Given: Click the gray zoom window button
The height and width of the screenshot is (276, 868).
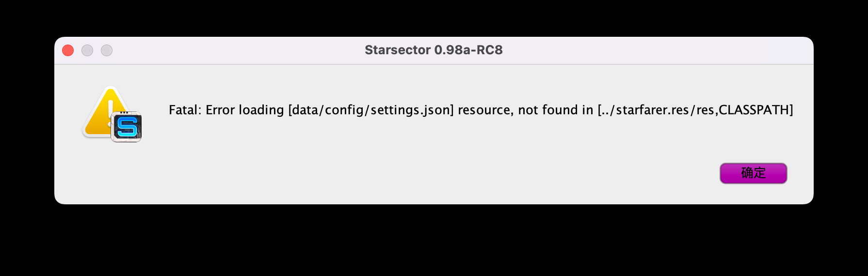Looking at the screenshot, I should tap(107, 50).
